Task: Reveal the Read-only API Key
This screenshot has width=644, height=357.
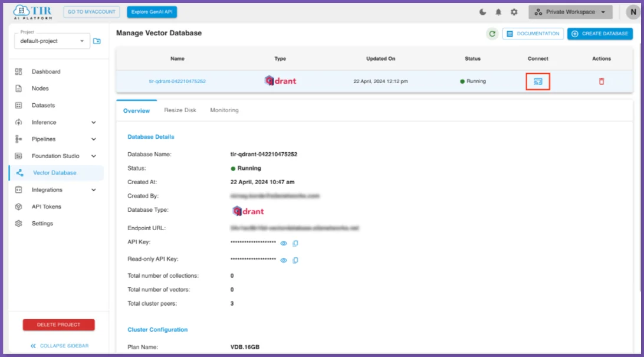Action: coord(284,260)
